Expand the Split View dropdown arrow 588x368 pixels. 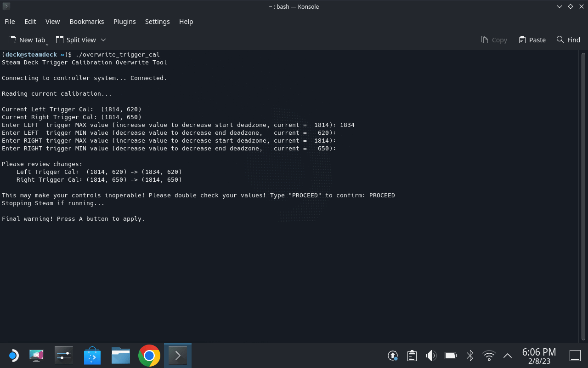[103, 40]
